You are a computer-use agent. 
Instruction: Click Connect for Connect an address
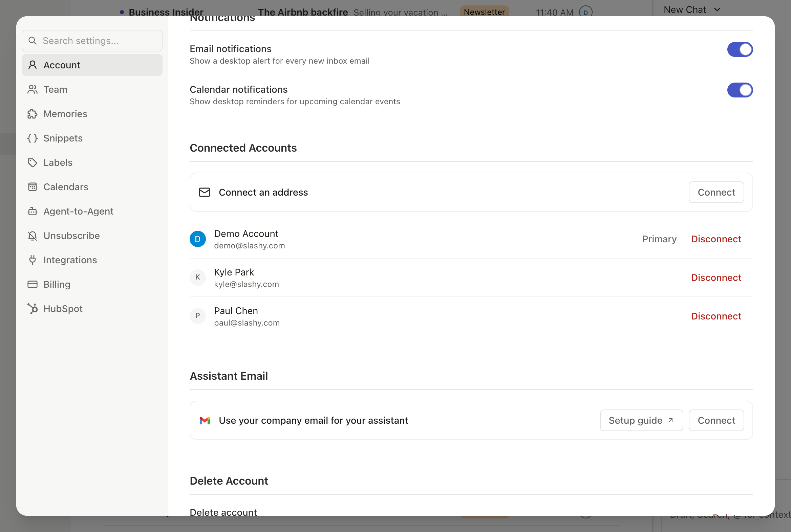pyautogui.click(x=716, y=192)
